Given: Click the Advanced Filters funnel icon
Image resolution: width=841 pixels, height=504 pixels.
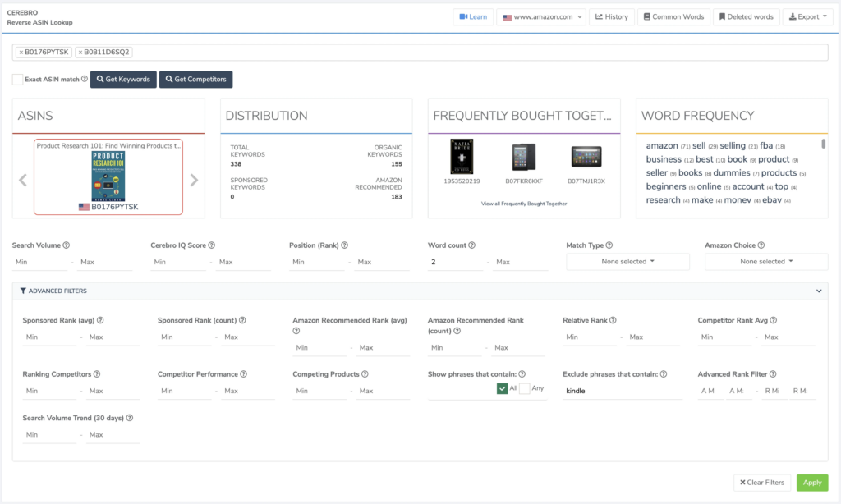Looking at the screenshot, I should pyautogui.click(x=23, y=291).
